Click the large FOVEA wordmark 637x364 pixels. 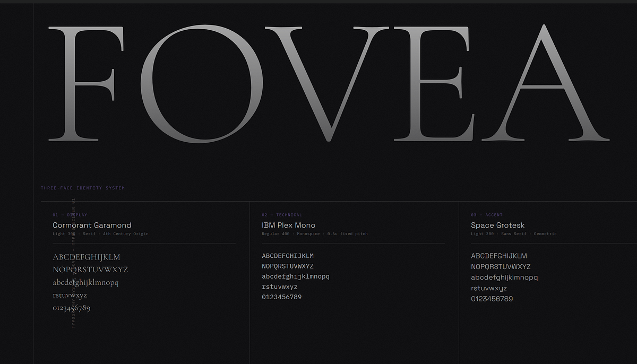coord(329,83)
